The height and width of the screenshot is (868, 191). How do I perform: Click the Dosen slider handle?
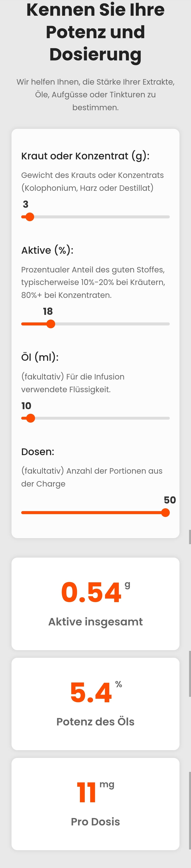point(165,513)
